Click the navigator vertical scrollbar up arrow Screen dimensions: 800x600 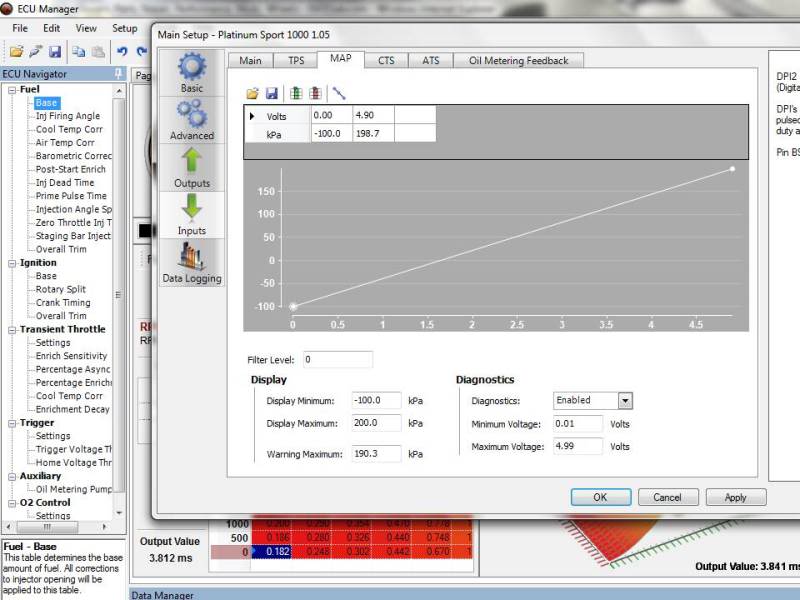[x=119, y=91]
